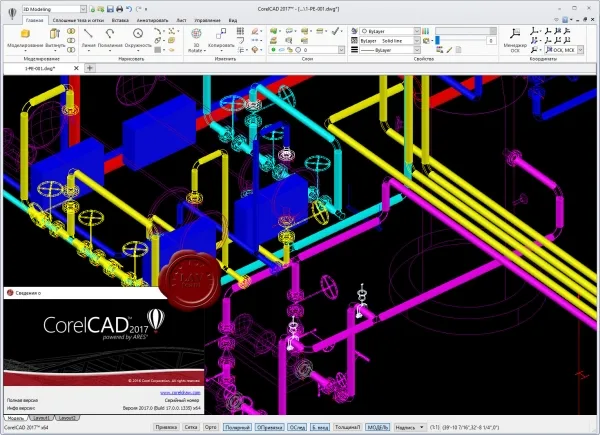Toggle Полярный tracking in status bar
600x435 pixels.
(x=237, y=427)
